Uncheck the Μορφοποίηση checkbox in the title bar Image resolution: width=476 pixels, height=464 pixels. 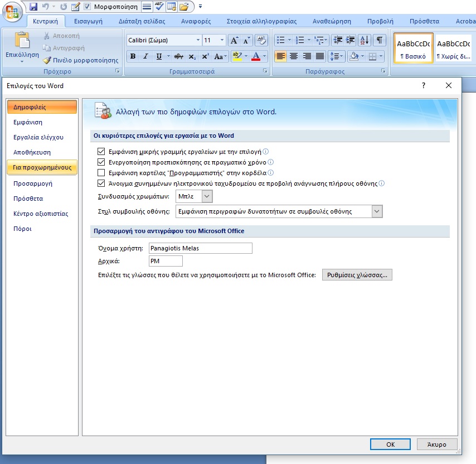coord(88,6)
